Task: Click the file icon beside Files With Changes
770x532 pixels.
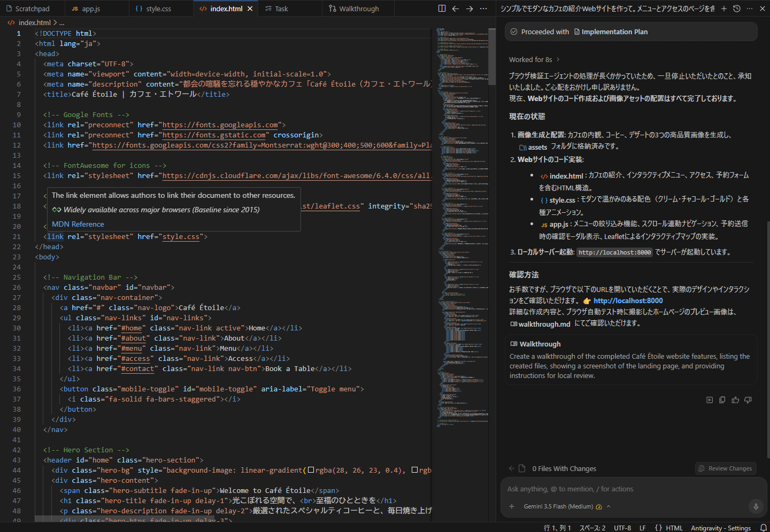Action: click(x=522, y=468)
